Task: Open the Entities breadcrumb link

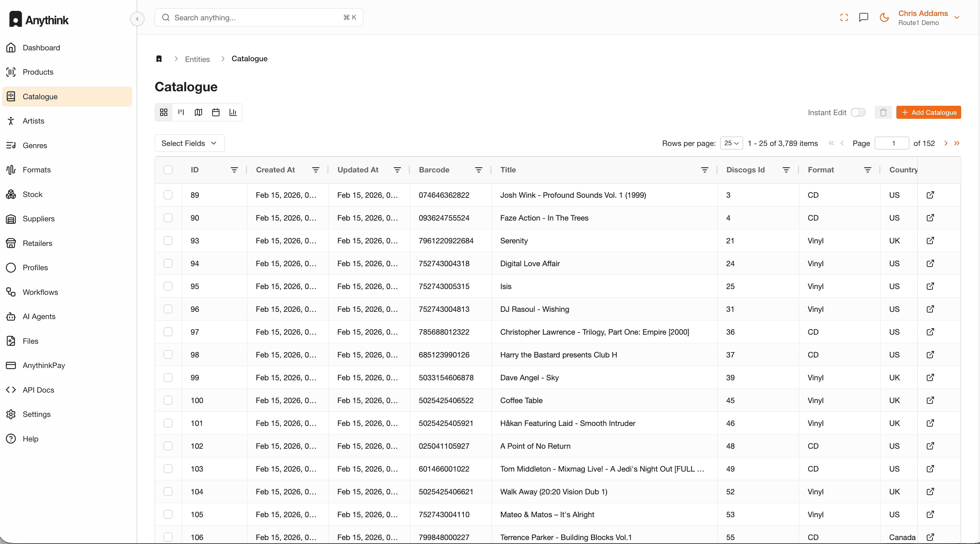Action: (197, 59)
